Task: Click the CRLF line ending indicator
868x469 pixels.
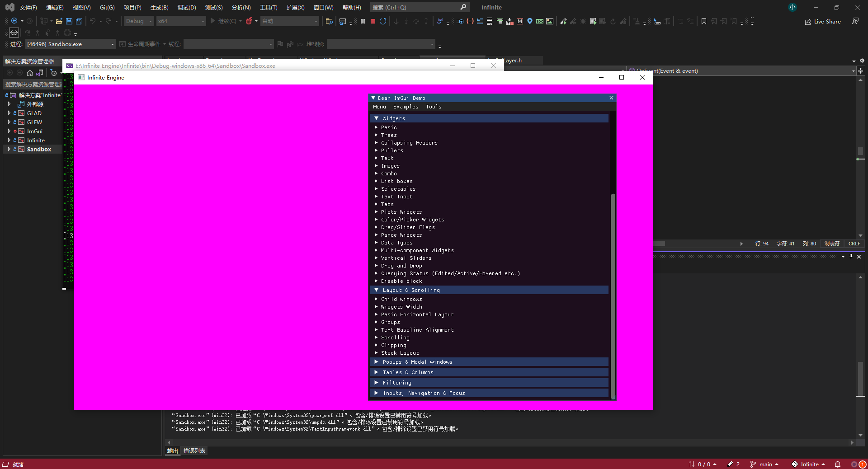Action: 854,244
